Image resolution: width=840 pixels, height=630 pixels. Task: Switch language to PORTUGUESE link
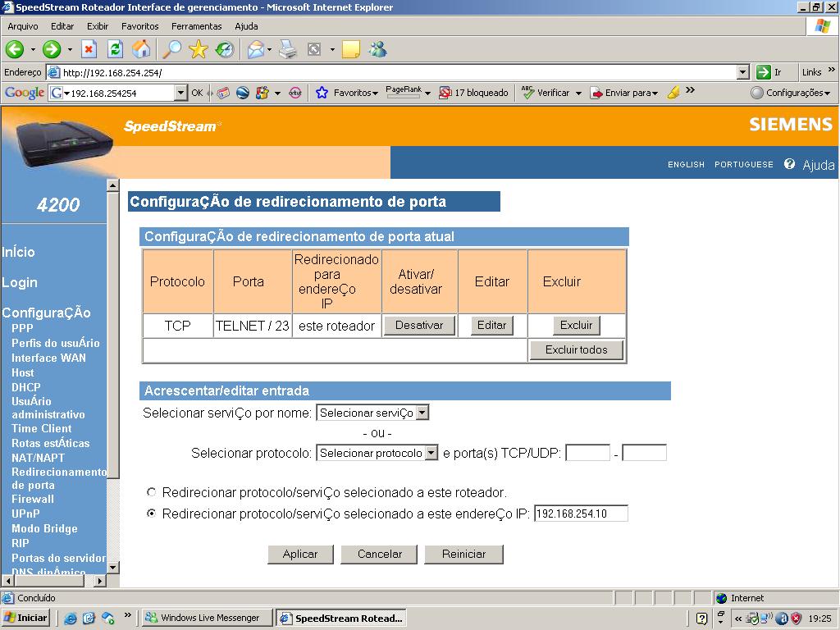tap(743, 164)
